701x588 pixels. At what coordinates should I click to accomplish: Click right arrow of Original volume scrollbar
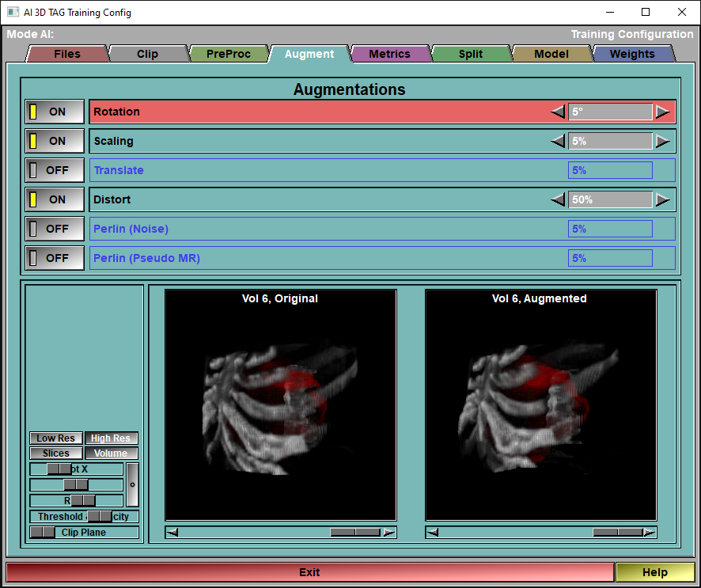pos(389,532)
